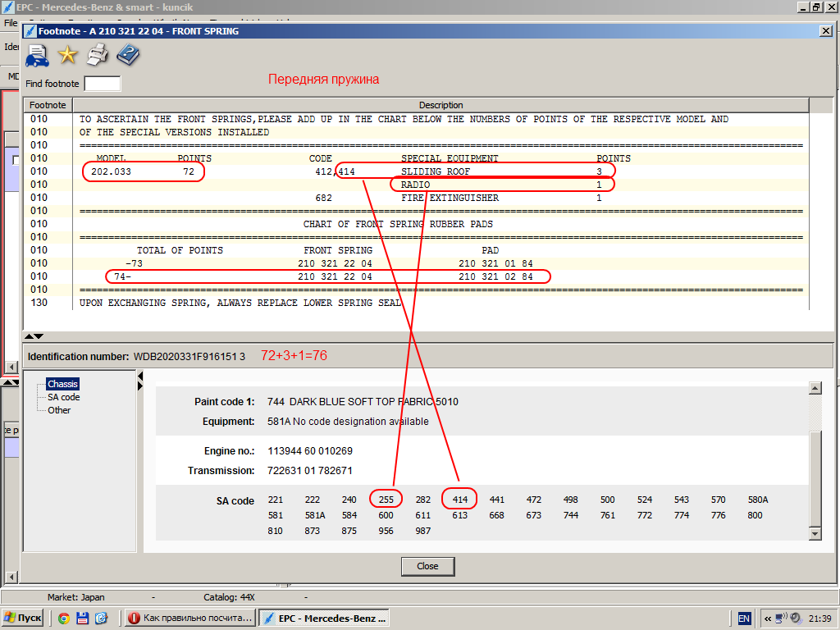
Task: Print the footnote using the printer icon
Action: (x=98, y=55)
